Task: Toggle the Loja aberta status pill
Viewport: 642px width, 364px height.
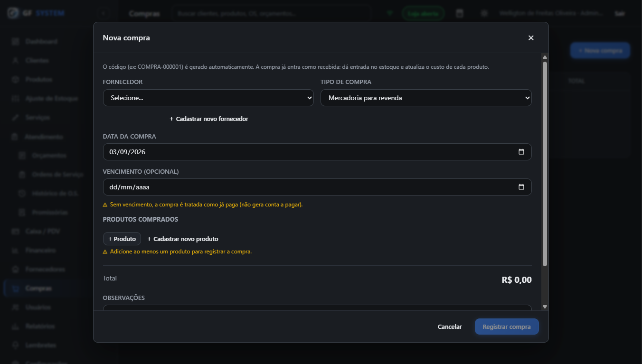Action: pos(423,14)
